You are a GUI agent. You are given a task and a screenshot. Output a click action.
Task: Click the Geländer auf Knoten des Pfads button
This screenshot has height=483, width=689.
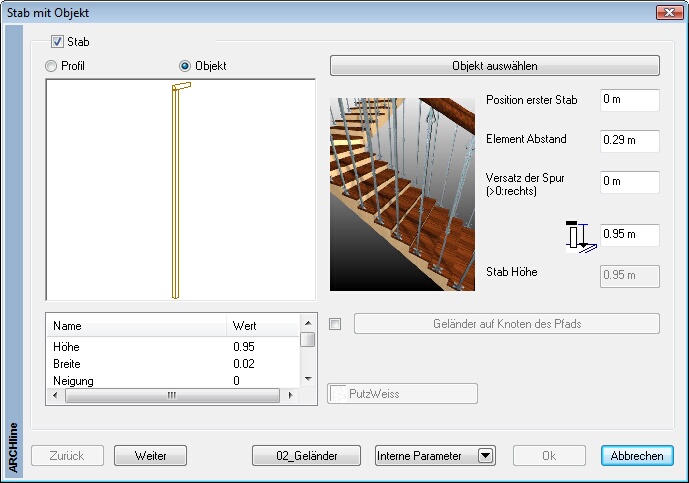coord(507,324)
